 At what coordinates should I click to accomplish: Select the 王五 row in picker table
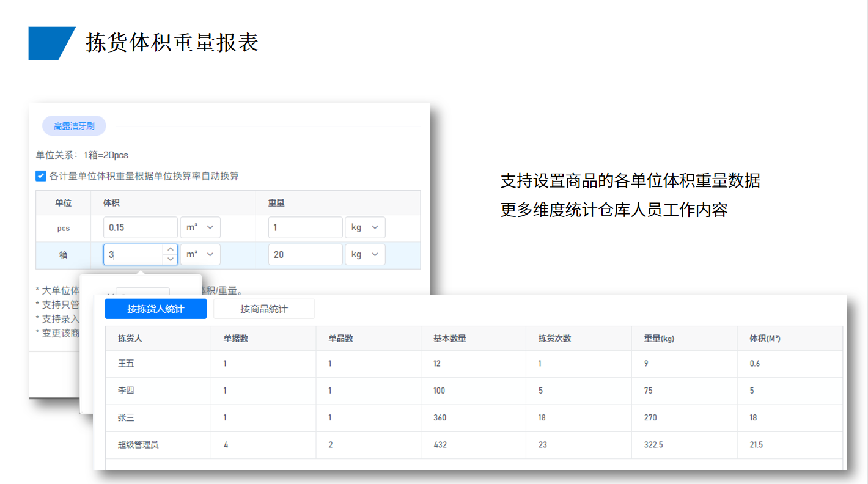click(126, 364)
